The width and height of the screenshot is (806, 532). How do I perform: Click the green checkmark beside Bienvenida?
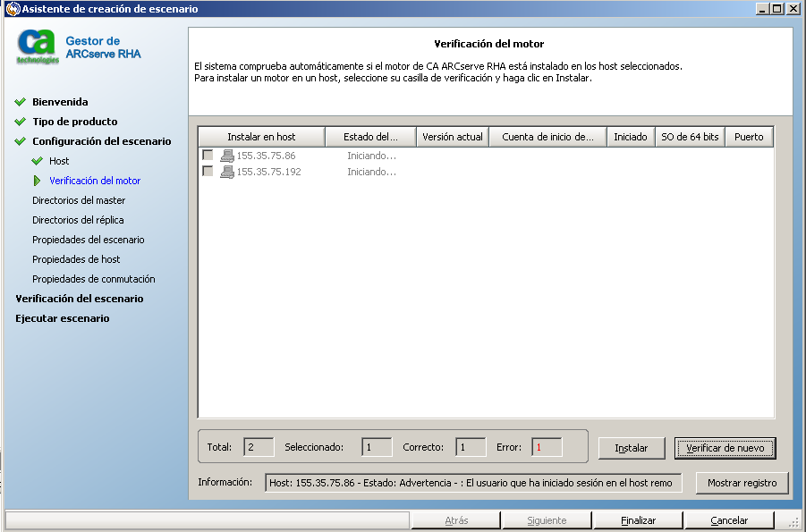coord(20,102)
